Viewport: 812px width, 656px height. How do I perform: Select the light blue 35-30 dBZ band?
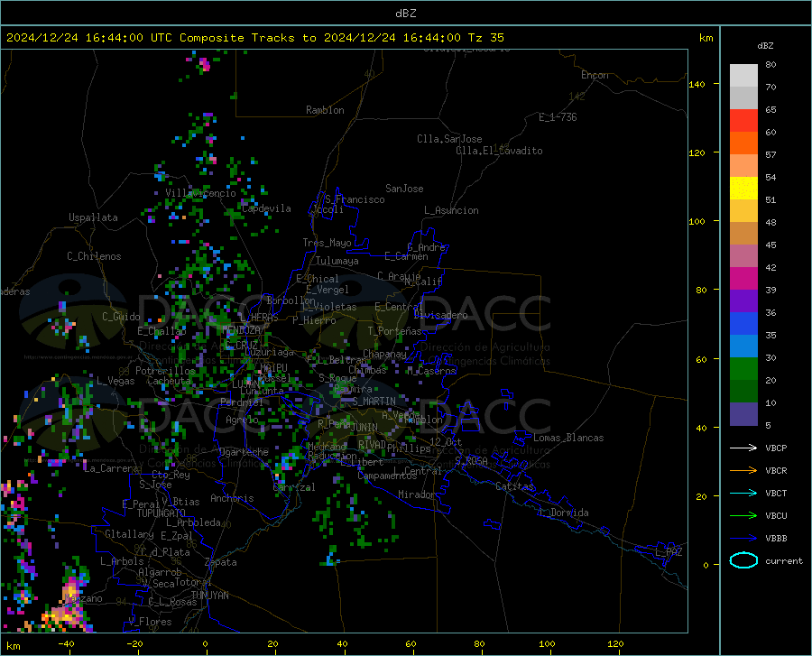[x=743, y=346]
